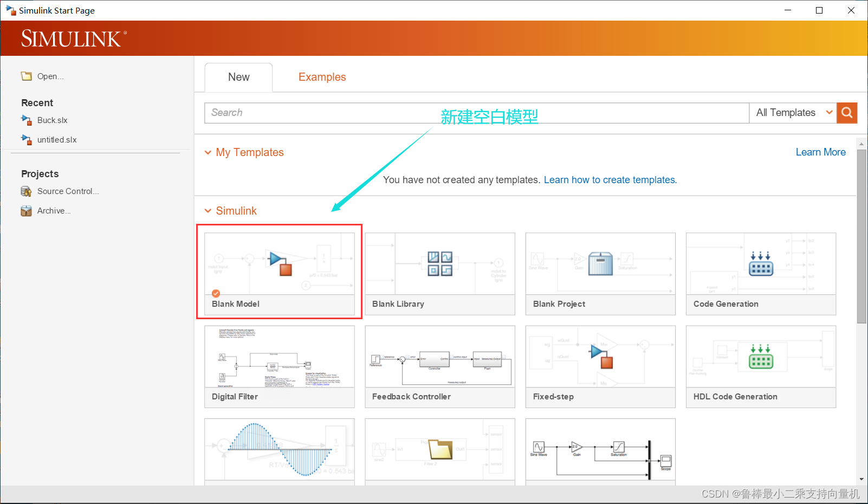Close the Simulink Start Page window
Image resolution: width=868 pixels, height=504 pixels.
tap(851, 10)
